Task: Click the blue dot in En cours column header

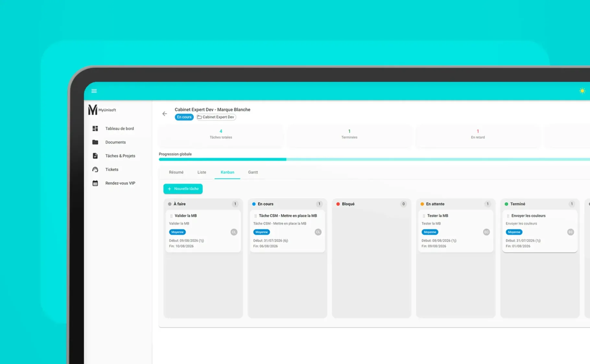Action: [254, 204]
